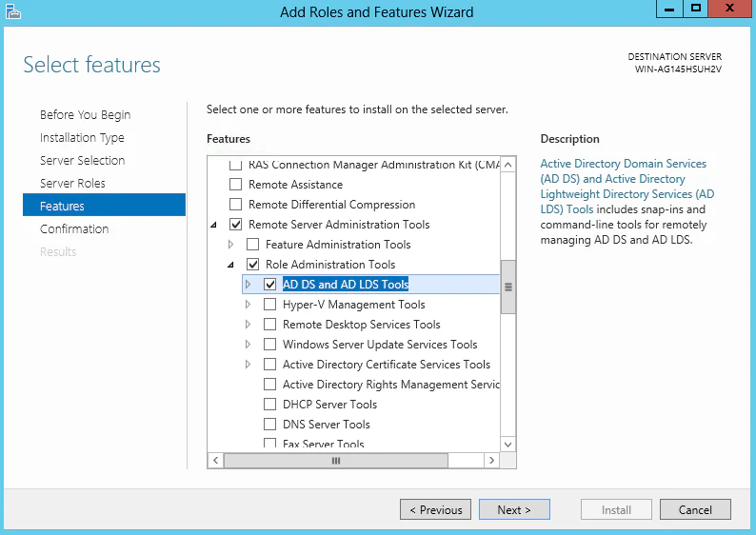Collapse Role Administration Tools node
This screenshot has height=535, width=756.
click(231, 265)
